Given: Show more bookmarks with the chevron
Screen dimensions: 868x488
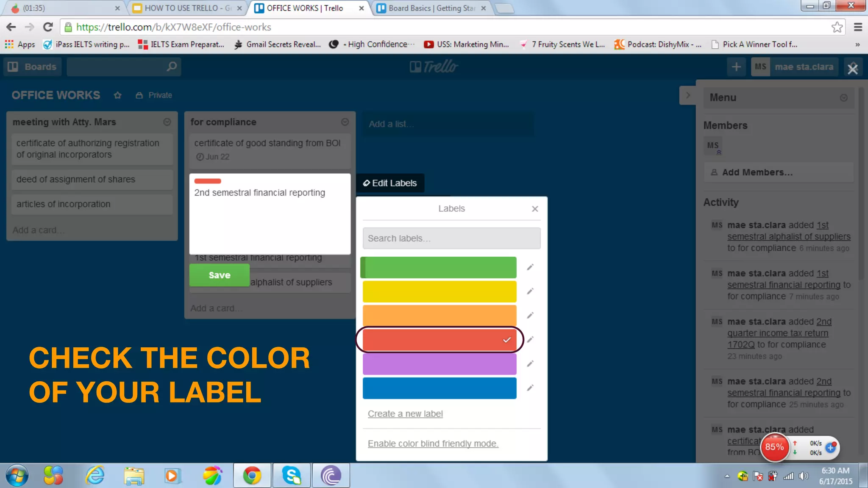Looking at the screenshot, I should tap(857, 44).
